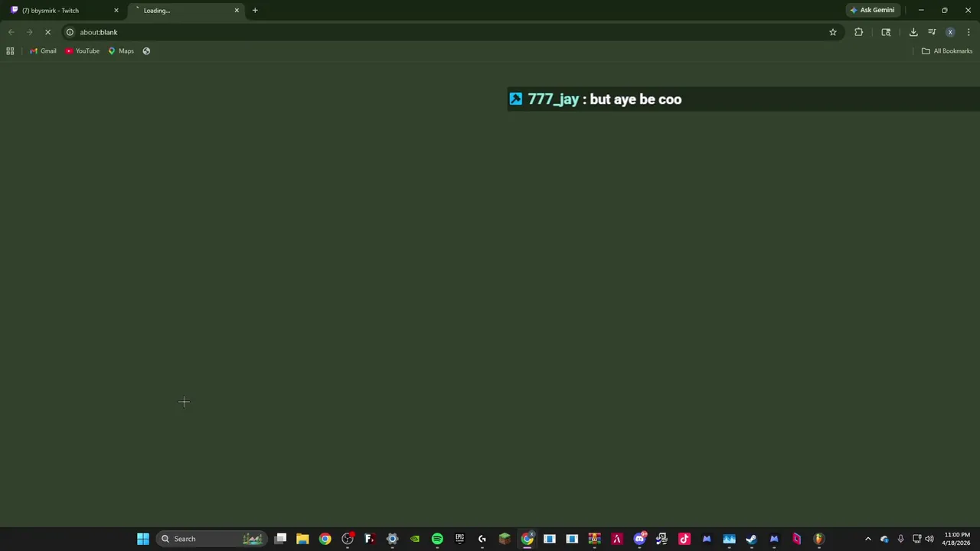980x551 pixels.
Task: Open volume control in system tray
Action: pos(929,539)
